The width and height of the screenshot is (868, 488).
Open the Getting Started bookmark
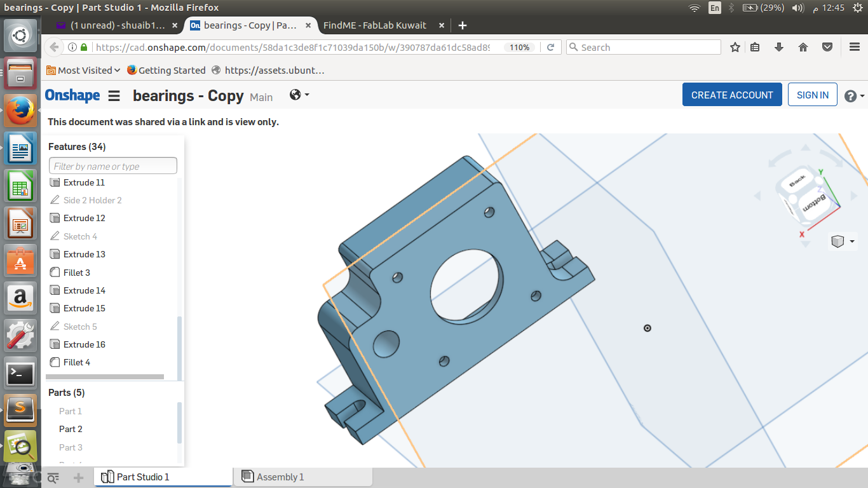166,71
